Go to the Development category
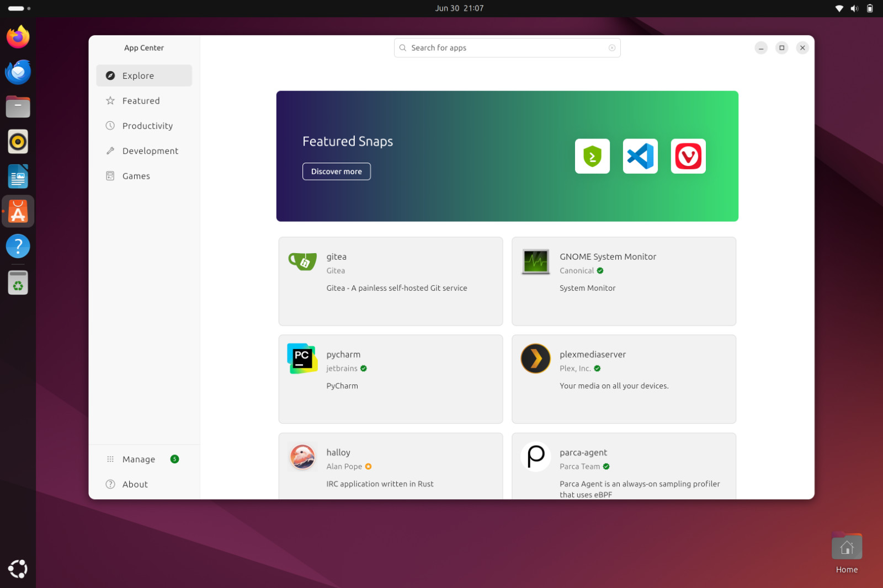 point(144,151)
